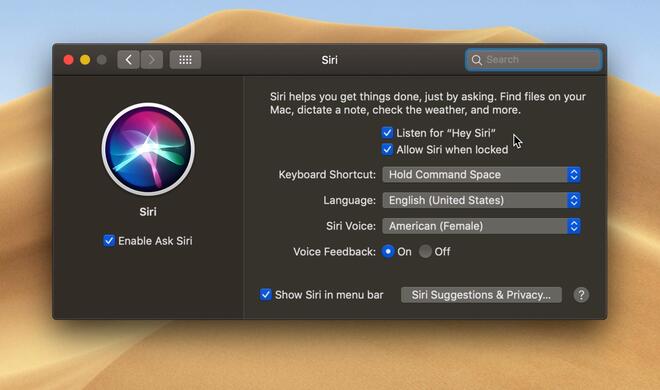Click the "Keyboard Shortcut:" label
660x390 pixels.
point(327,175)
